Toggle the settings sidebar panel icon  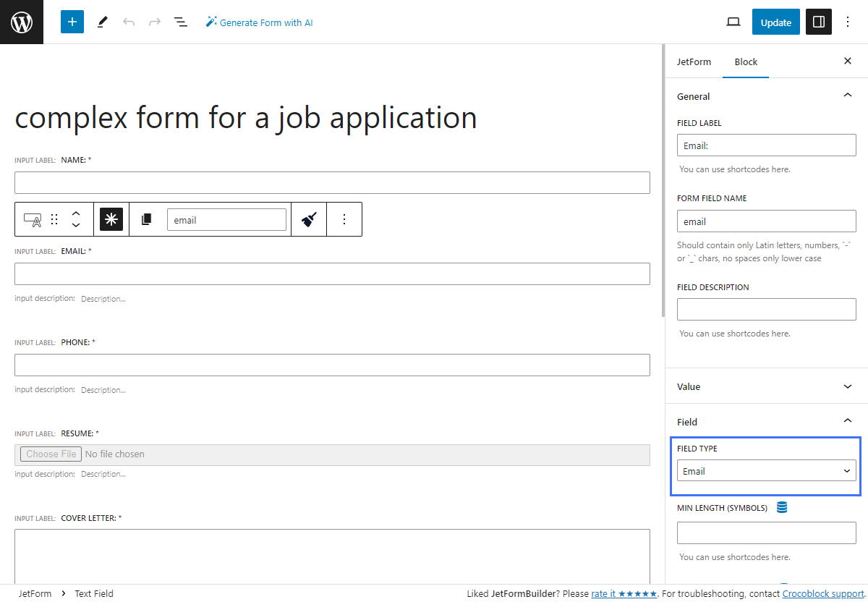point(818,22)
